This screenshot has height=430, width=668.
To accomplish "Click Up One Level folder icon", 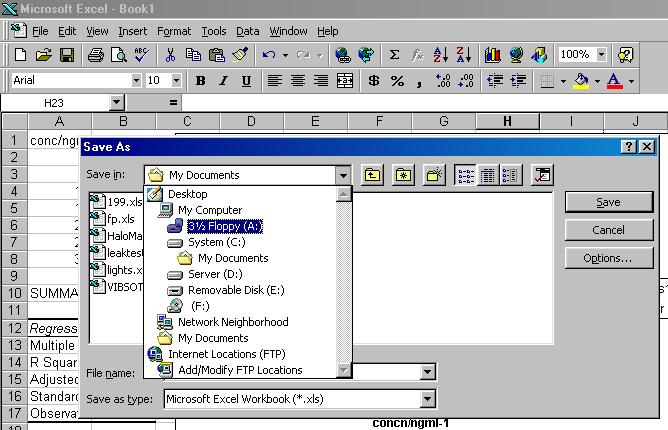I will click(x=372, y=175).
